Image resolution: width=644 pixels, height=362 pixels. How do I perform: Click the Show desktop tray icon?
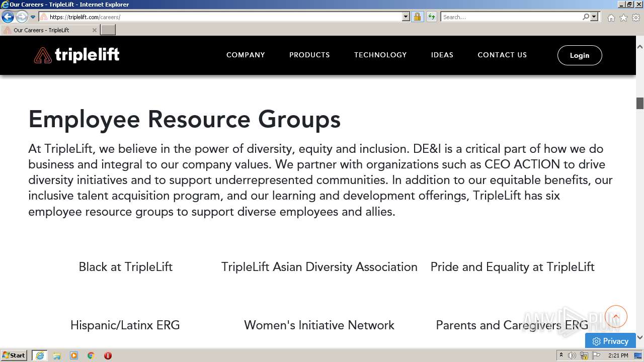pyautogui.click(x=638, y=355)
